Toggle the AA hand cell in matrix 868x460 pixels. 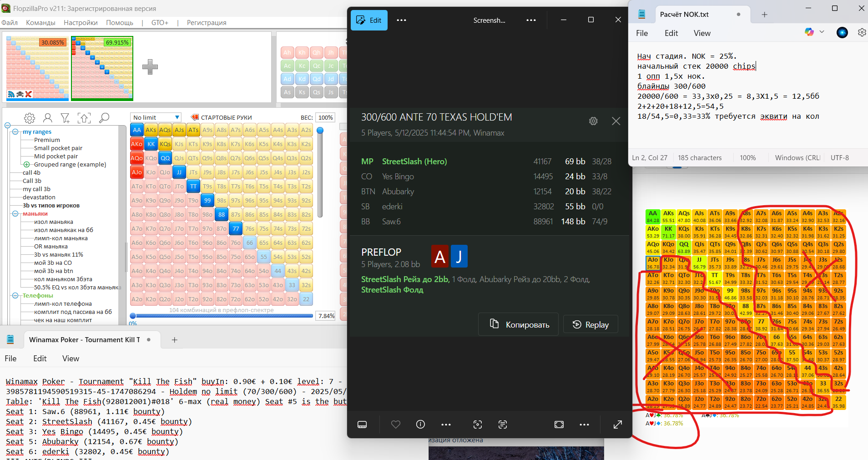tap(137, 130)
